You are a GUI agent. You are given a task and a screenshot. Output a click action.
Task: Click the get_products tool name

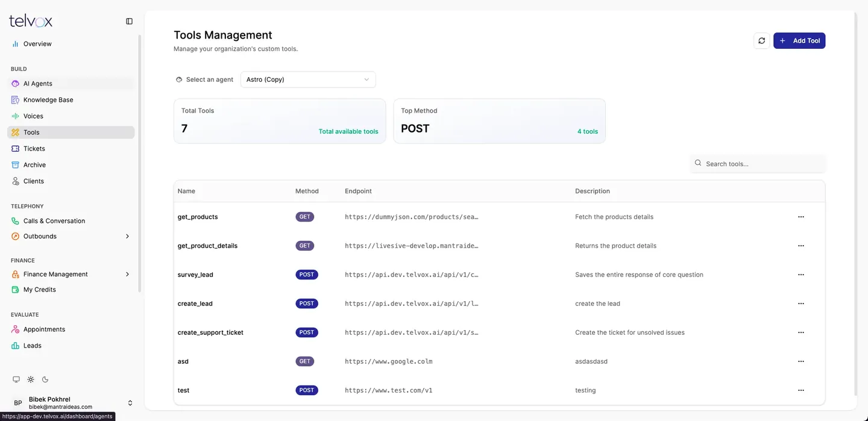point(198,217)
